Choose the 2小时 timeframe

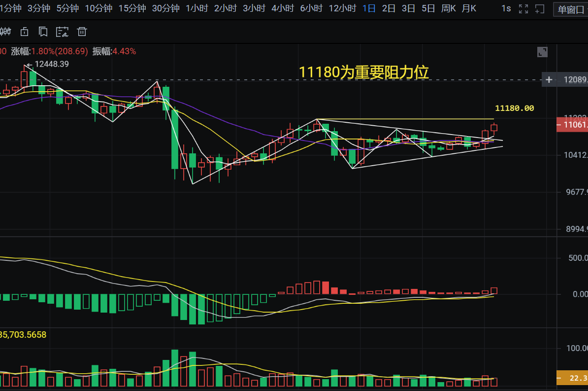point(226,8)
